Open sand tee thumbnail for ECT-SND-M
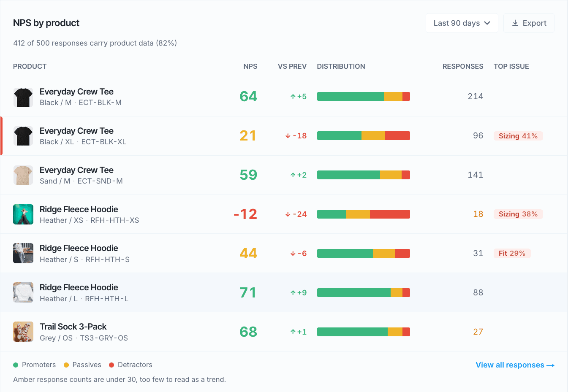Screen dimensions: 568x392 tap(23, 175)
